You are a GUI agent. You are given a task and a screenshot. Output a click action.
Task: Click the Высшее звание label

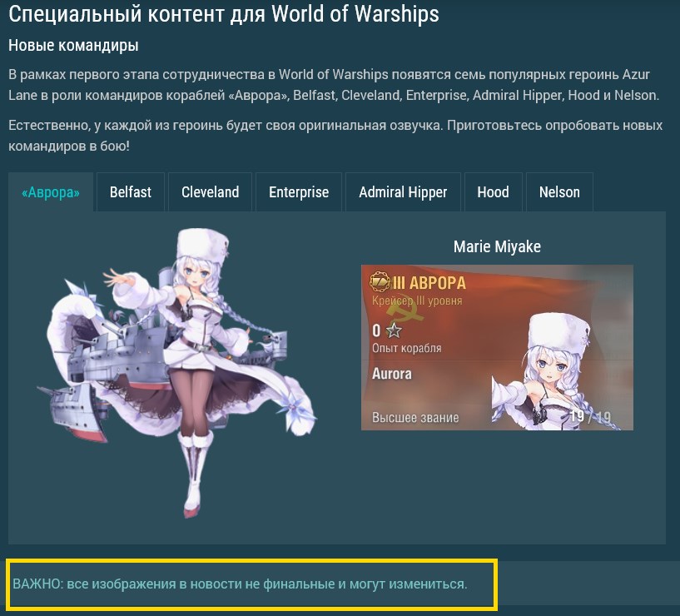coord(415,418)
